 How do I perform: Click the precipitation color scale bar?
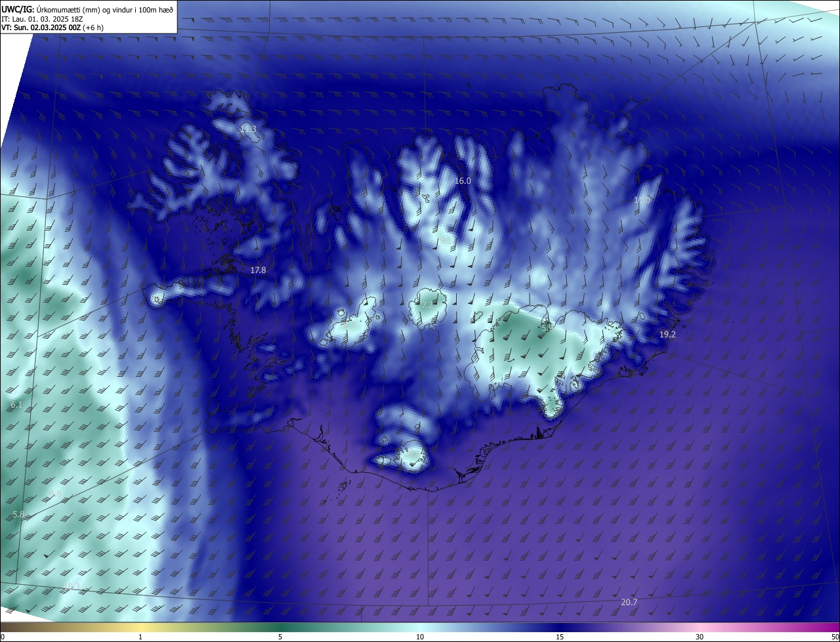(420, 628)
